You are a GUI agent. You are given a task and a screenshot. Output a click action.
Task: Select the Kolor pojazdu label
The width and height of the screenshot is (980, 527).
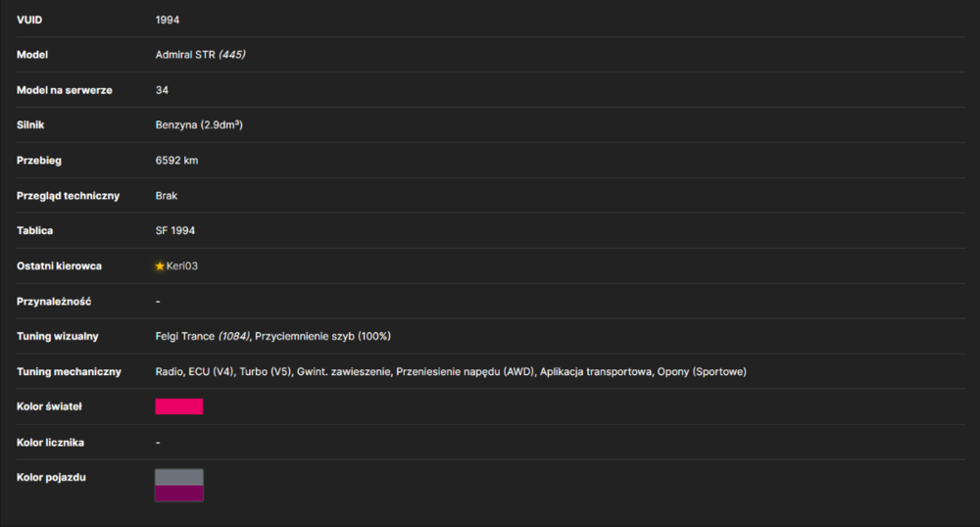point(51,477)
